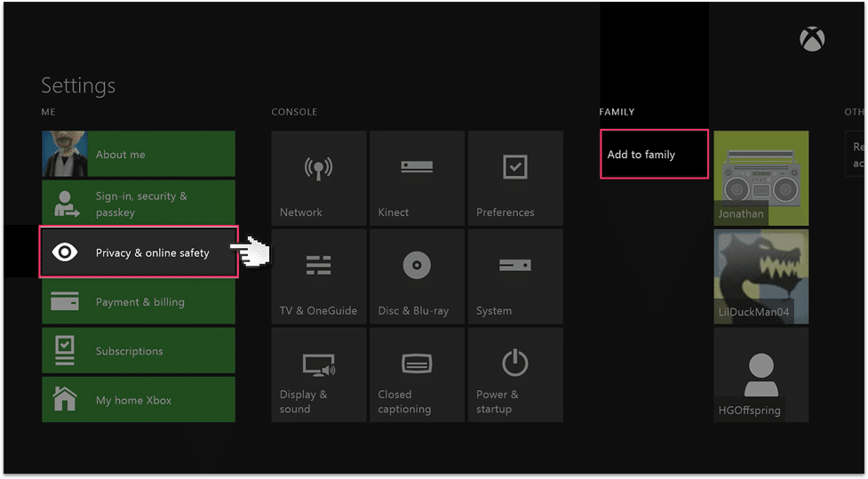Screen dimensions: 868x479
Task: Open Closed captioning via caption icon
Action: [x=417, y=363]
